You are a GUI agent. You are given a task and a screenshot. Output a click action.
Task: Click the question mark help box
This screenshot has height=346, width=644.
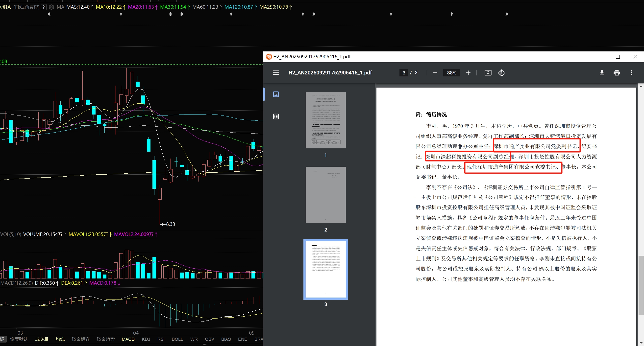44,7
